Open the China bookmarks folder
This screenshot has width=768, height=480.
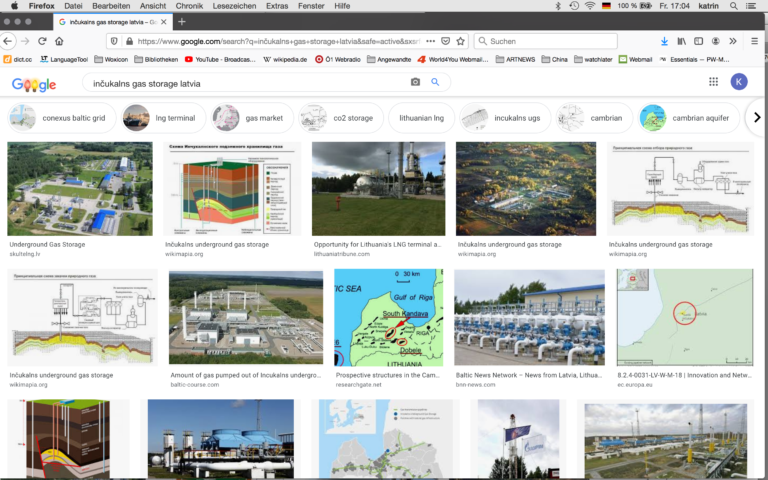click(554, 59)
